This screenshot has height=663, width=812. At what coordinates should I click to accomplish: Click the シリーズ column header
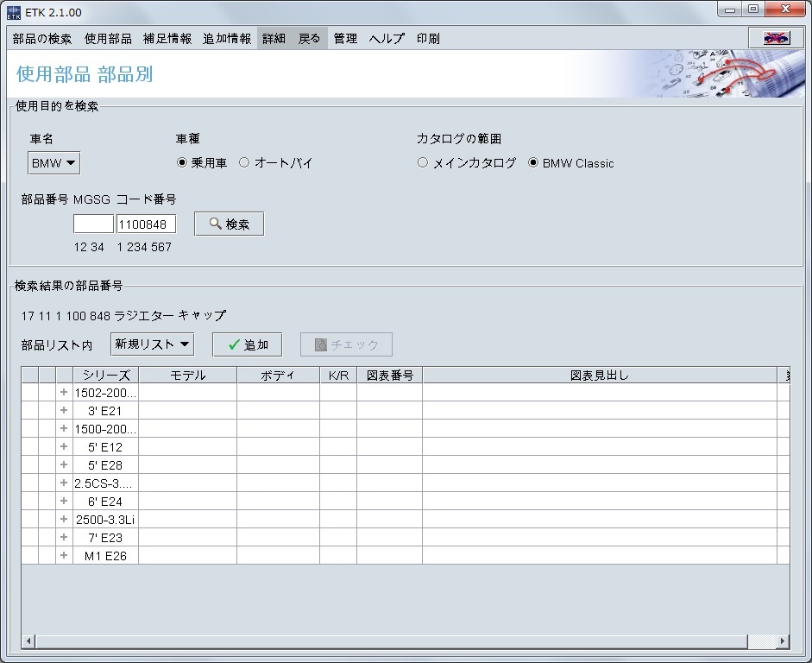105,375
